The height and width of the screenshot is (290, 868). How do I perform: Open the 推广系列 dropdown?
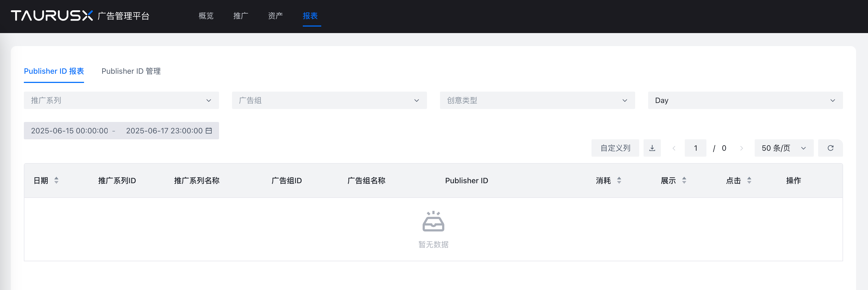pos(121,100)
